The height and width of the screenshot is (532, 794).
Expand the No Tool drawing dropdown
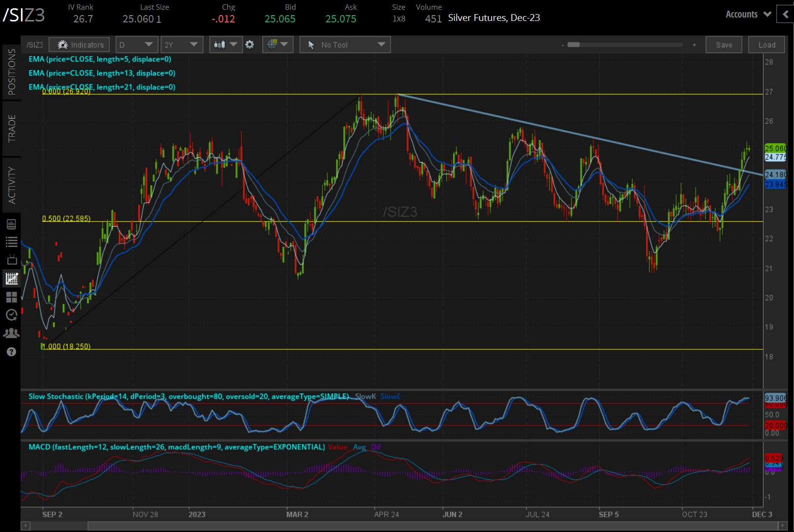click(345, 45)
